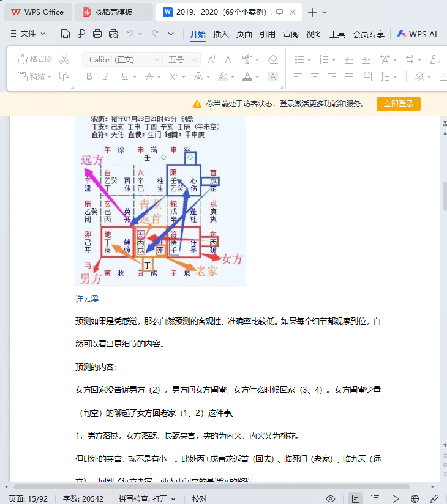This screenshot has height=504, width=447.
Task: Click the 立即登录 login button
Action: 399,104
